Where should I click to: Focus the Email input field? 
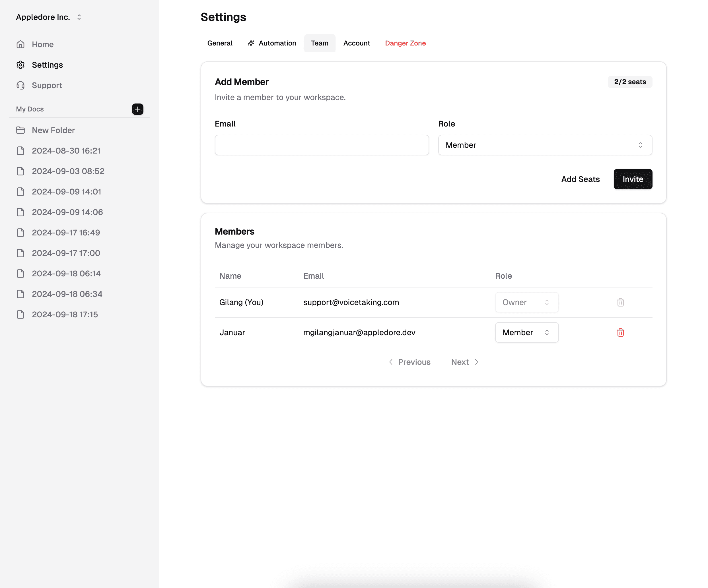tap(322, 145)
